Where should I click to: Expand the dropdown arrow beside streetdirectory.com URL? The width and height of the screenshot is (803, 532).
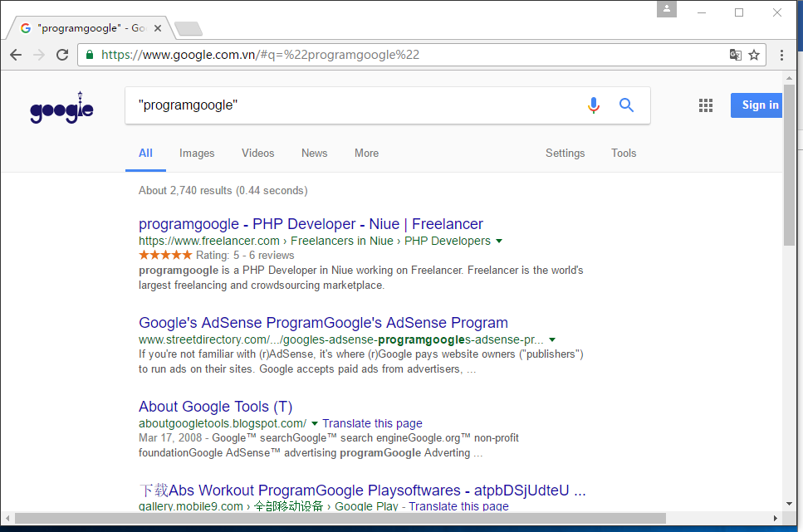[x=552, y=339]
